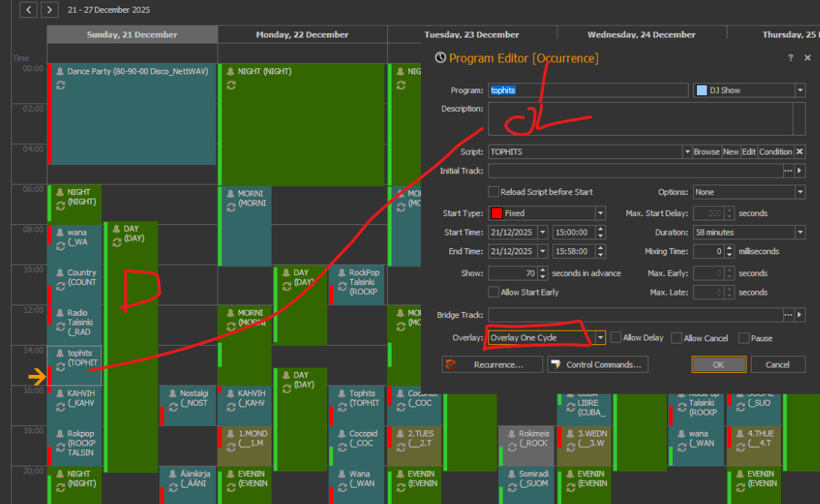Enable Reload Script before Start checkbox

tap(494, 192)
